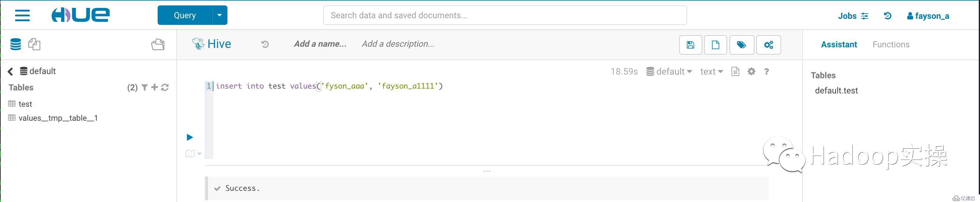Open documents panel icon in sidebar
The image size is (980, 202).
[34, 44]
